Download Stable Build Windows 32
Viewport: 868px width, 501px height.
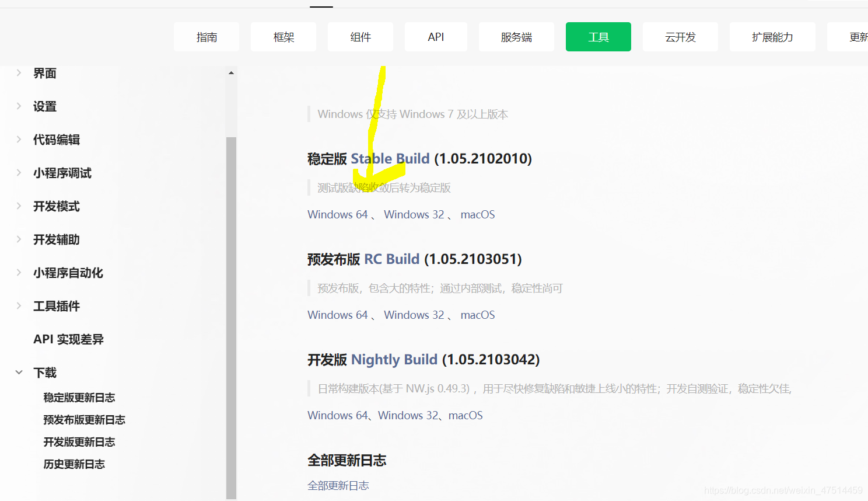(414, 214)
